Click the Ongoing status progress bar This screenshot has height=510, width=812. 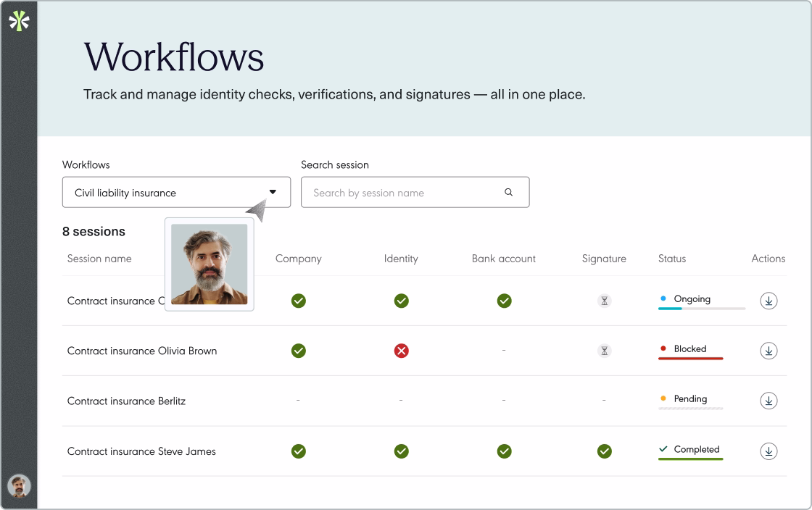pos(702,309)
